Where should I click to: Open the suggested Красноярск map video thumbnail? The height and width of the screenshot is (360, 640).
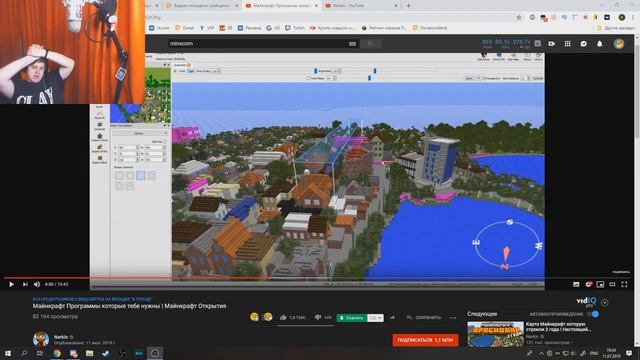(x=495, y=333)
